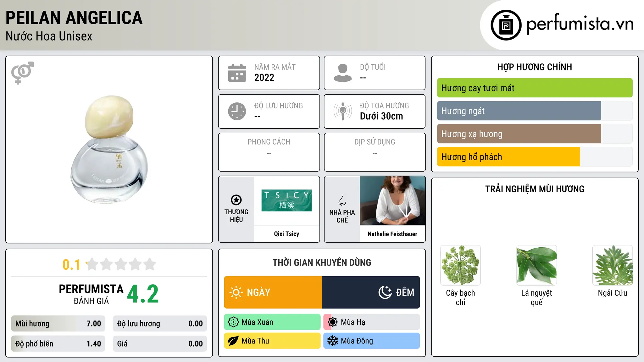Click the perfumista.vn perfume bottle logo icon
The height and width of the screenshot is (362, 644).
(x=506, y=25)
